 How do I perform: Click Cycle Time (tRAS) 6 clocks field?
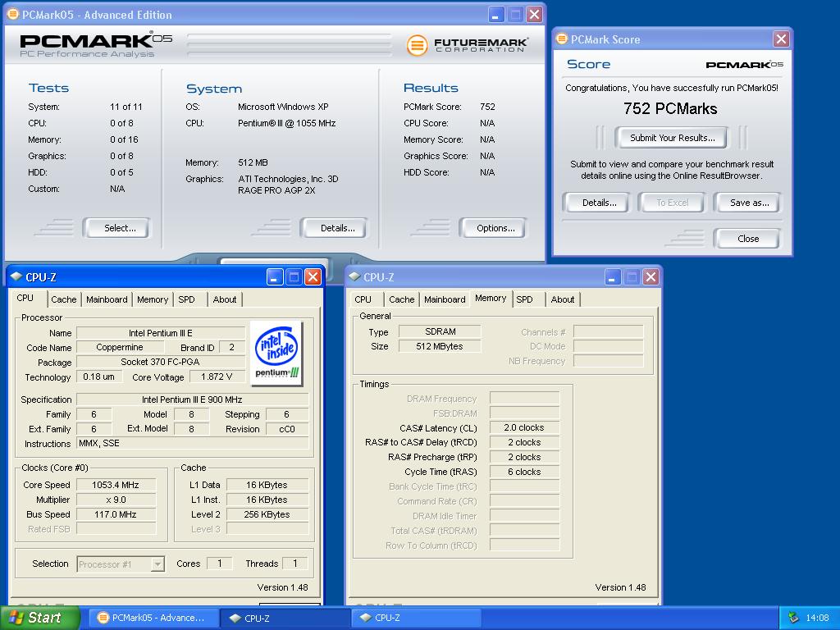point(524,472)
